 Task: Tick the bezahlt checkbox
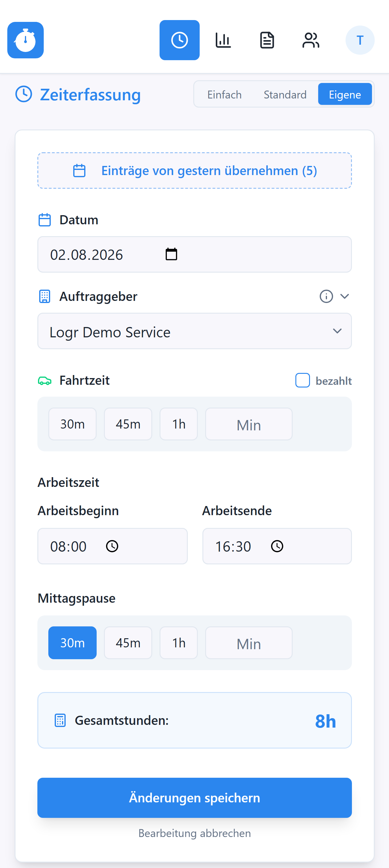tap(302, 381)
